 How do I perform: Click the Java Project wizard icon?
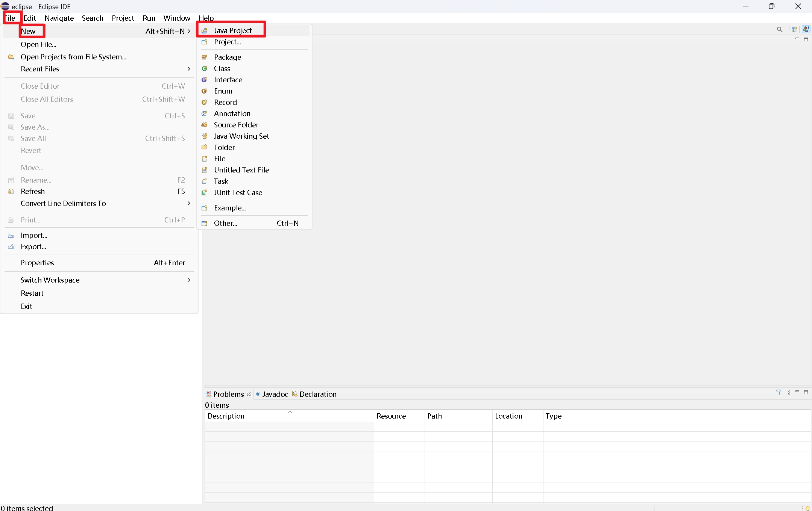tap(205, 30)
